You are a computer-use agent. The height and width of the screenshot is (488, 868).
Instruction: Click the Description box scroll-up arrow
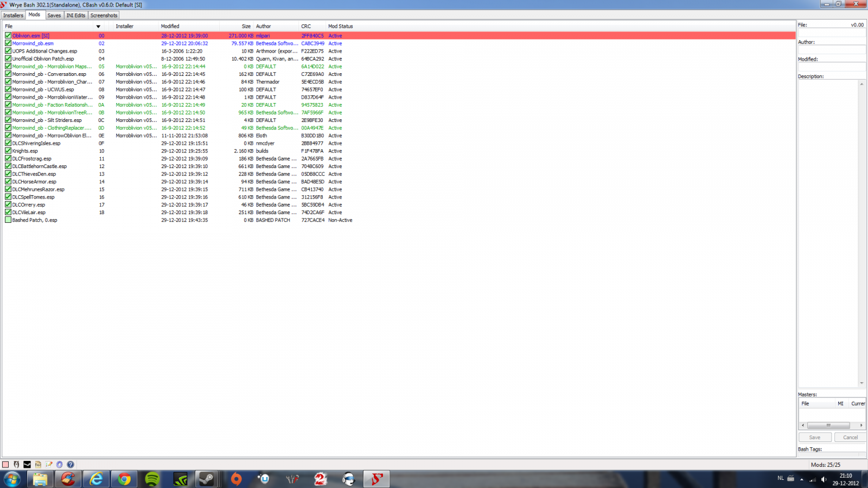[x=861, y=84]
